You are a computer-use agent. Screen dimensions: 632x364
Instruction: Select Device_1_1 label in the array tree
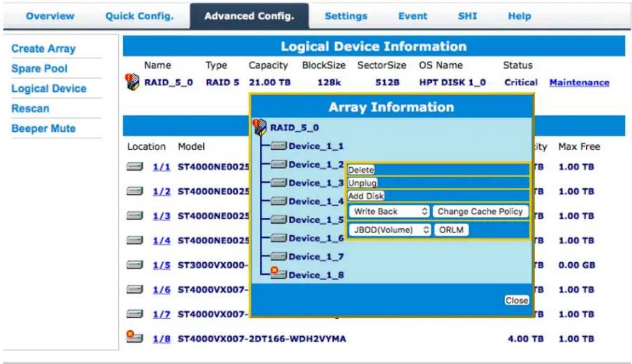point(316,146)
